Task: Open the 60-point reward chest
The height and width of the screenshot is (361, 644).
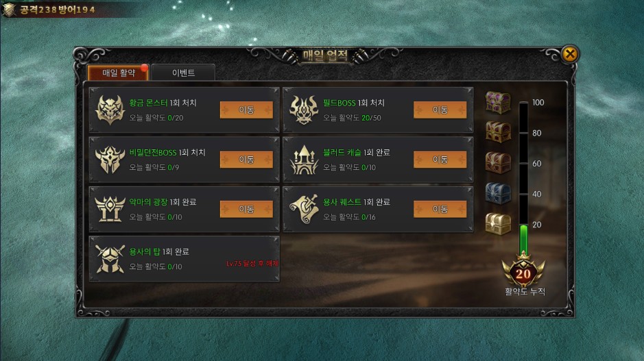Action: [498, 162]
